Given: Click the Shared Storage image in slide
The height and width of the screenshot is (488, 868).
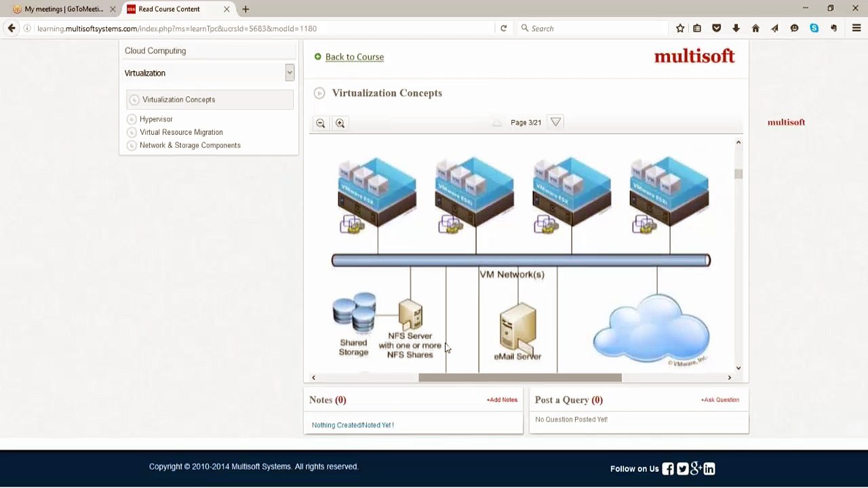Looking at the screenshot, I should tap(354, 314).
